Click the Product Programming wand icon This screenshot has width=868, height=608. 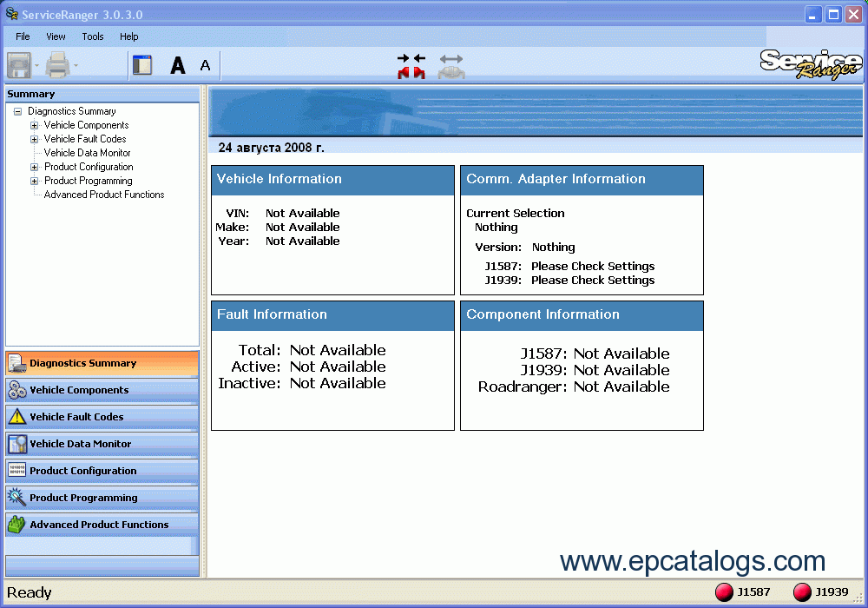coord(17,497)
